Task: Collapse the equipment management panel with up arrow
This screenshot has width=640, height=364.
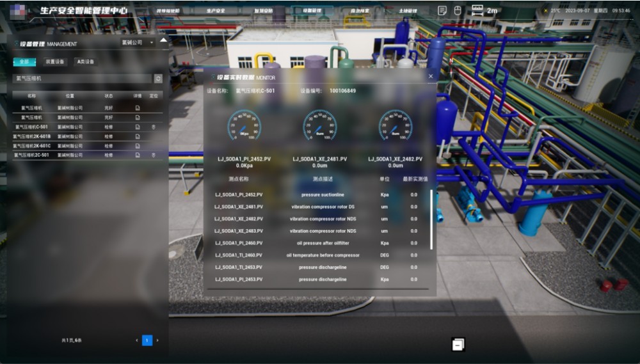Action: [x=164, y=40]
